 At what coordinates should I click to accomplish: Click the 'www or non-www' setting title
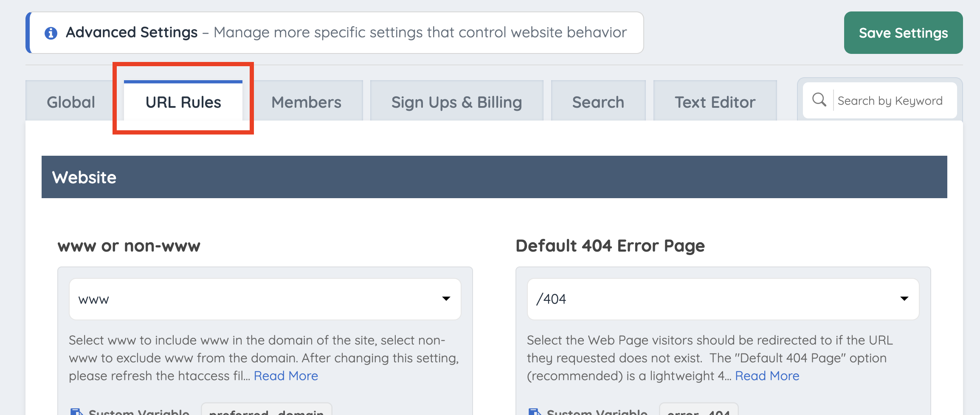[129, 246]
